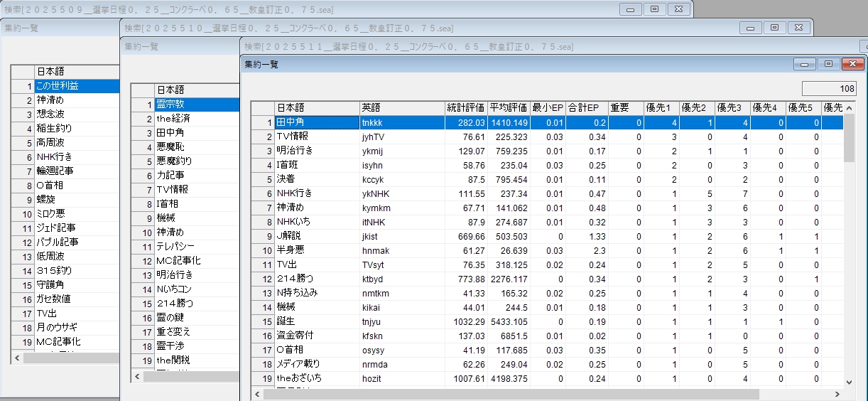
Task: Restore the front 集約一覧 window size
Action: coord(828,64)
